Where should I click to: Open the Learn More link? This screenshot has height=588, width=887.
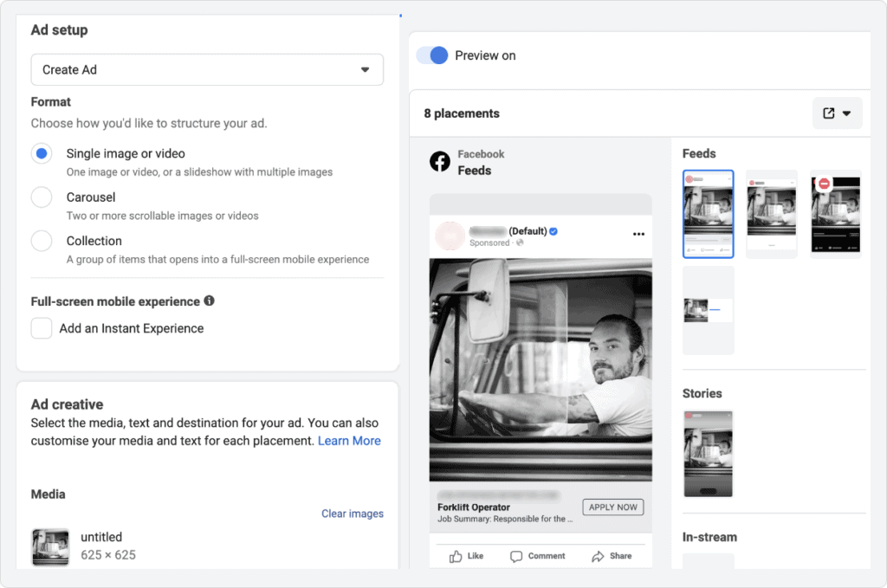tap(349, 441)
